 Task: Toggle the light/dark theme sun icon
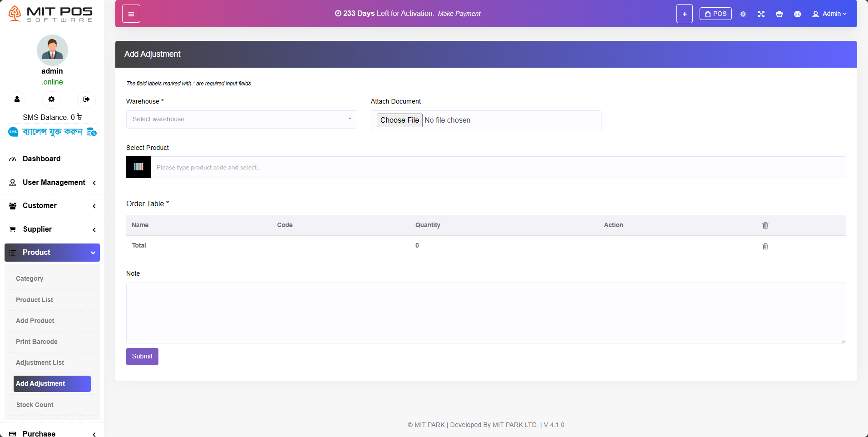(743, 14)
